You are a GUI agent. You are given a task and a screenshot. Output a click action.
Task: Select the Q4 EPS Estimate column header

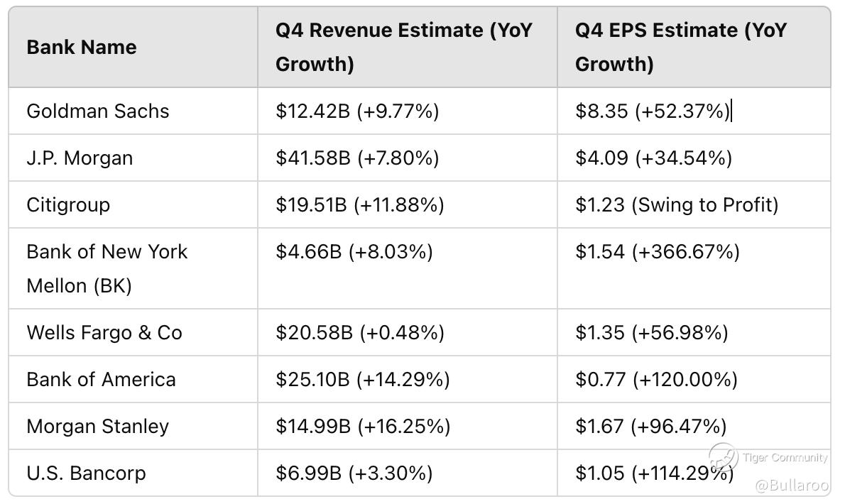tap(680, 47)
